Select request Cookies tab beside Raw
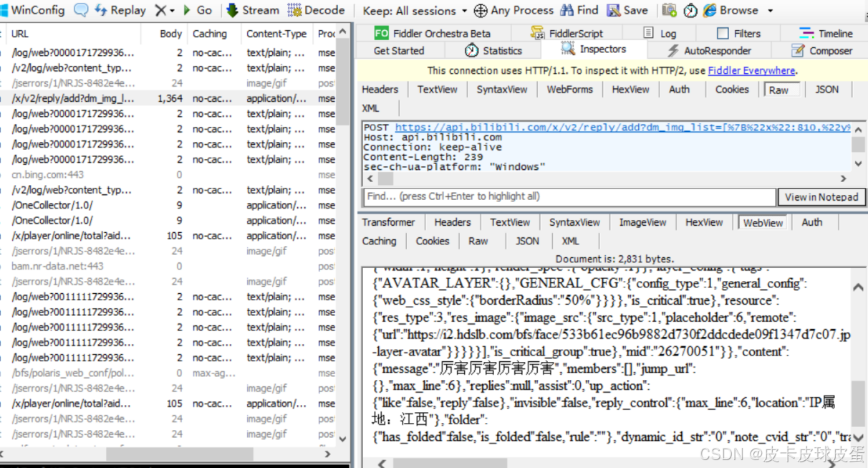The width and height of the screenshot is (868, 468). tap(732, 90)
